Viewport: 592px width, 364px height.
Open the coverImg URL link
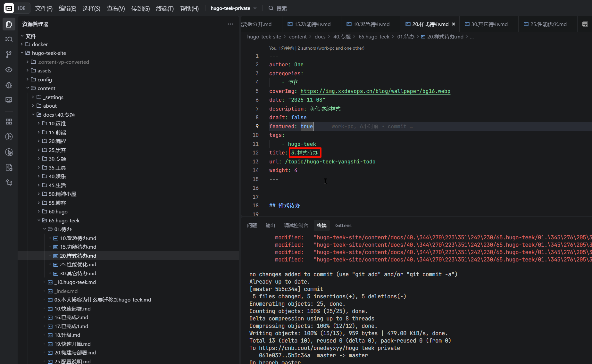click(375, 91)
